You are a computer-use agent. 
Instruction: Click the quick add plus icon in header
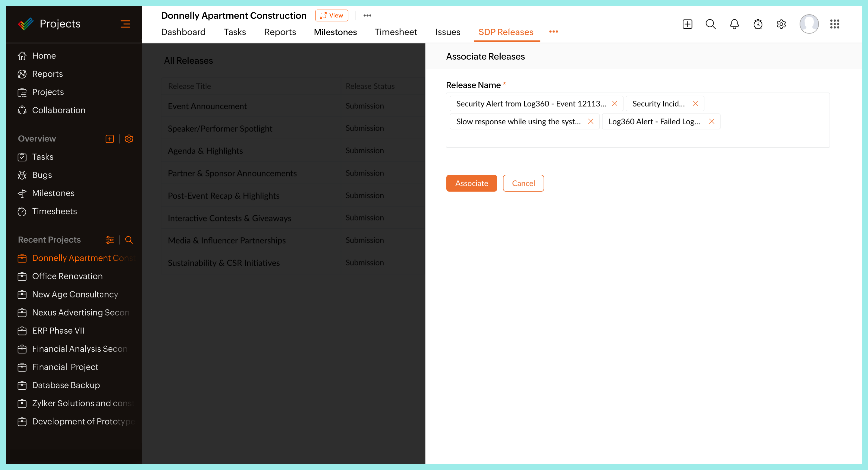tap(687, 24)
